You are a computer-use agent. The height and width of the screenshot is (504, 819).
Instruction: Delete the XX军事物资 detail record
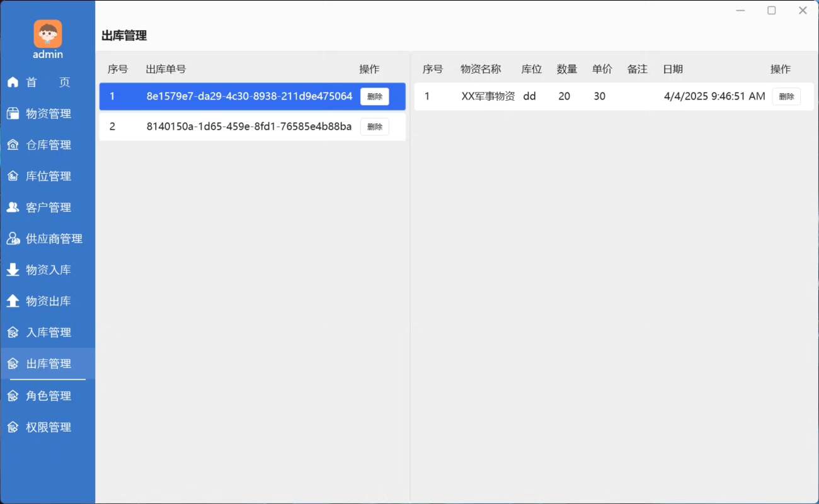coord(786,96)
